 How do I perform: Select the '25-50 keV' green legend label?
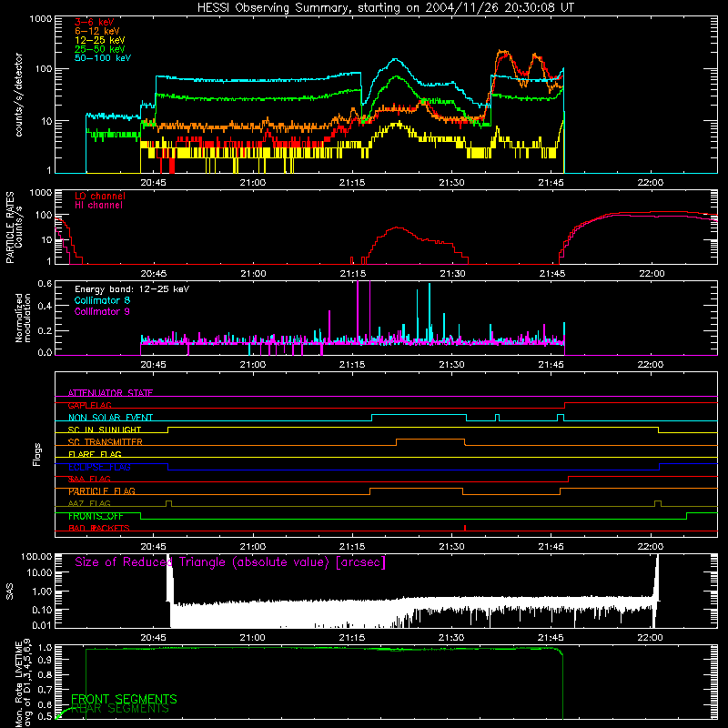(100, 49)
